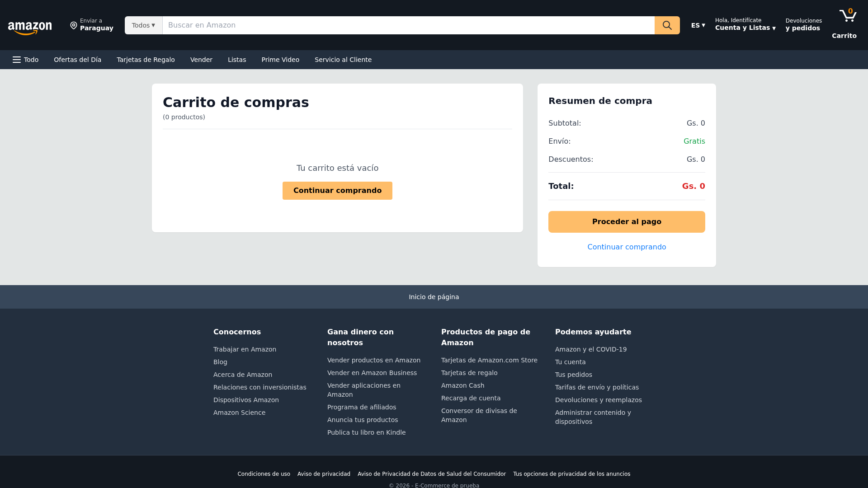Image resolution: width=868 pixels, height=488 pixels.
Task: Expand the ES language selector
Action: point(698,25)
